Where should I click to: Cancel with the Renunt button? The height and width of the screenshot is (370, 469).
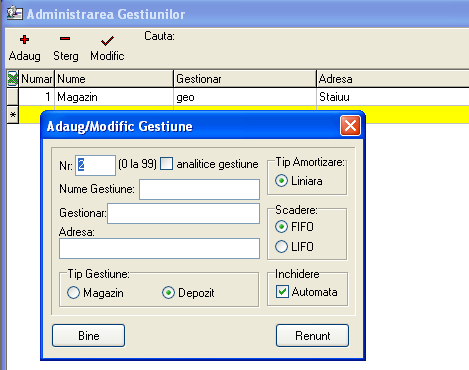point(312,336)
